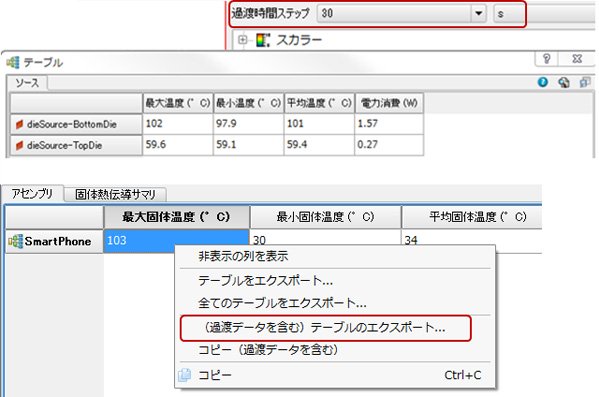This screenshot has width=599, height=397.
Task: Click the dieSource-TopDie source icon
Action: (x=19, y=145)
